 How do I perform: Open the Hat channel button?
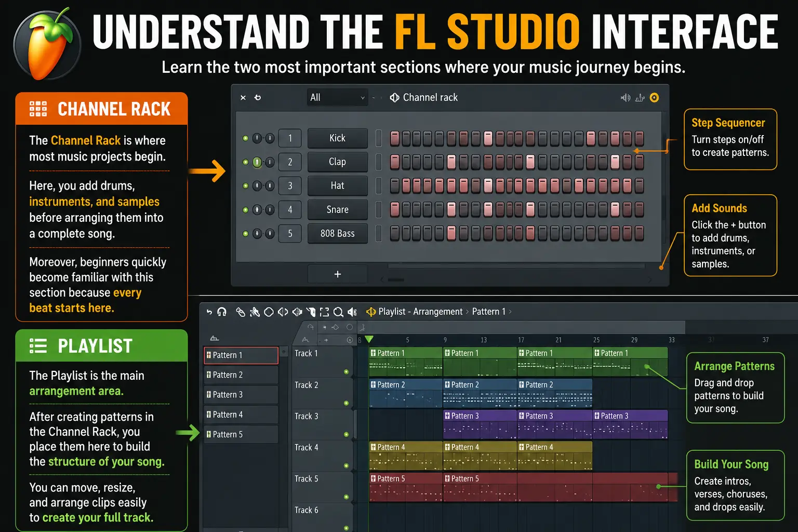click(x=338, y=186)
